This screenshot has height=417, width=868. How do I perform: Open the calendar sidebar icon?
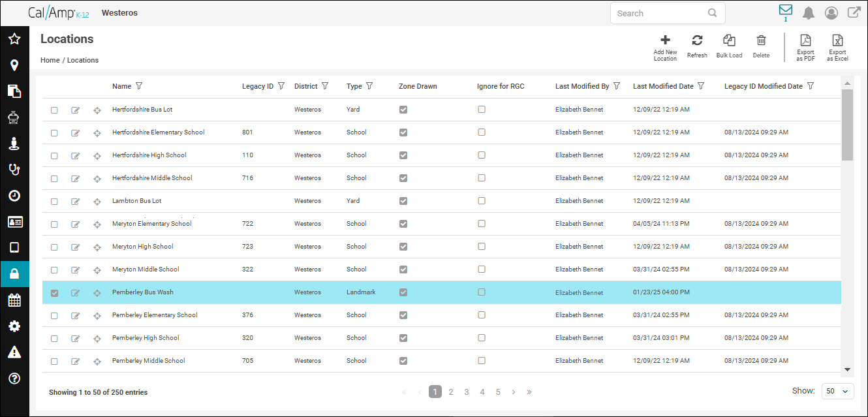(x=14, y=300)
